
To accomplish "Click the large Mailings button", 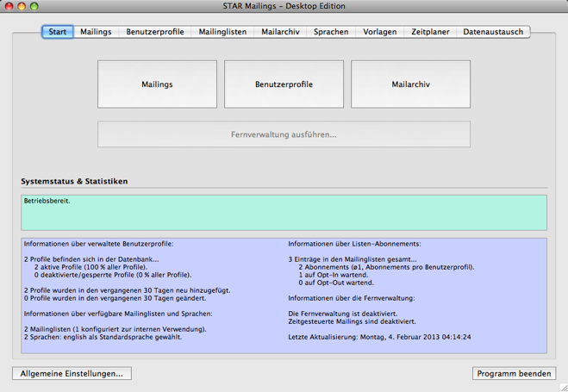I will 157,84.
